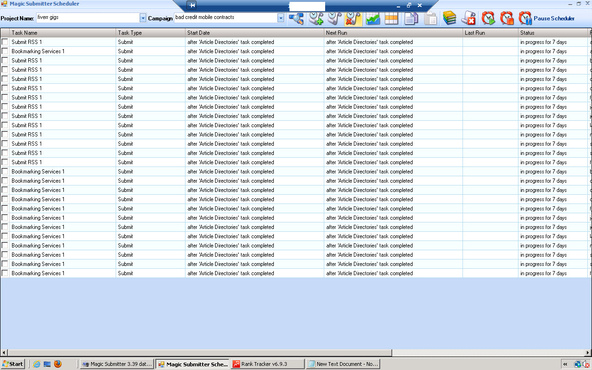Open the Campaign dropdown arrow
This screenshot has width=592, height=370.
point(281,18)
